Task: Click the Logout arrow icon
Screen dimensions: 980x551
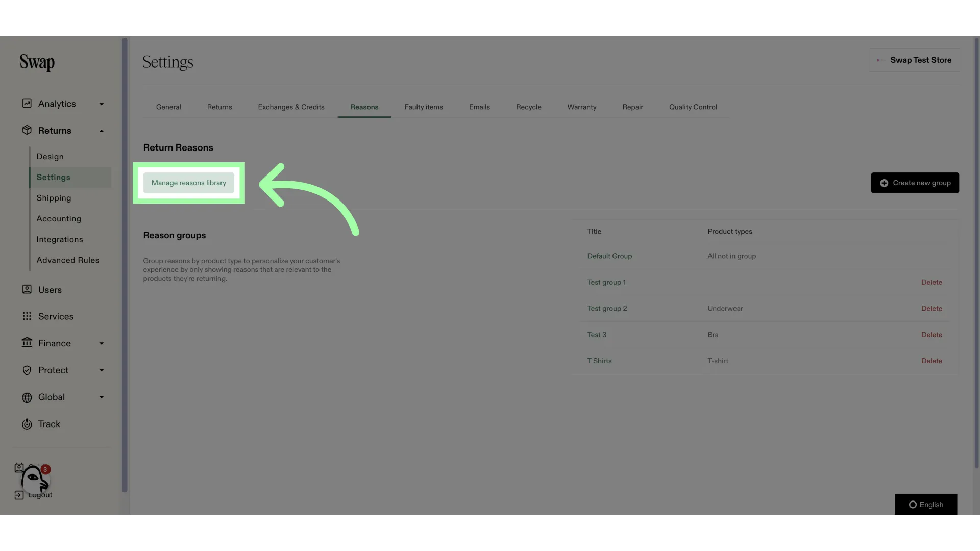Action: (19, 495)
